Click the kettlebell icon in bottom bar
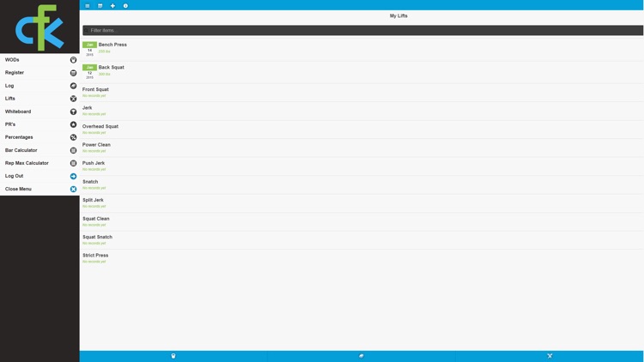The width and height of the screenshot is (644, 362). coord(173,356)
